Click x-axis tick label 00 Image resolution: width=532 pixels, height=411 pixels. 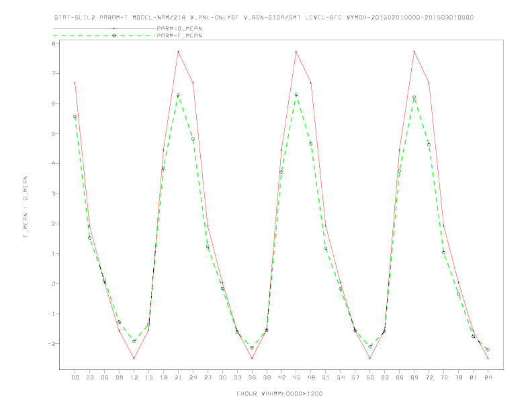pos(75,377)
